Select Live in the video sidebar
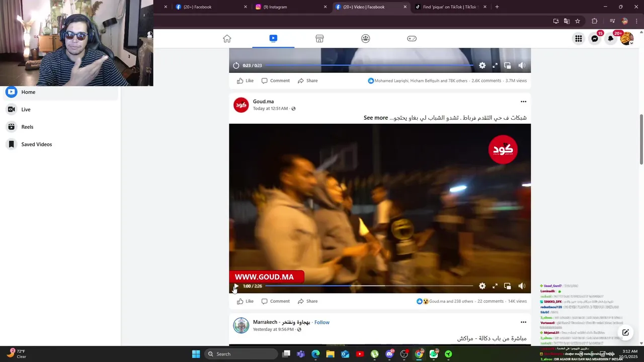Screen dimensions: 644x362 click(x=60, y=110)
